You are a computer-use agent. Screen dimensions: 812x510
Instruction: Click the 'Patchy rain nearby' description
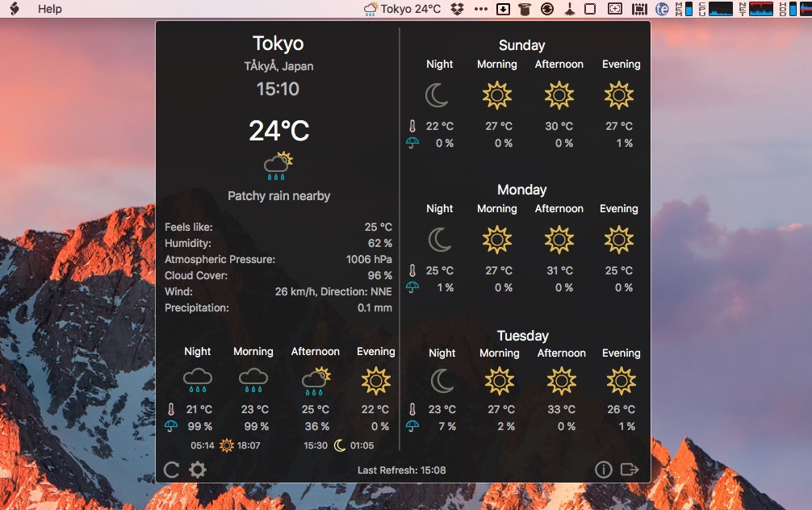coord(278,196)
